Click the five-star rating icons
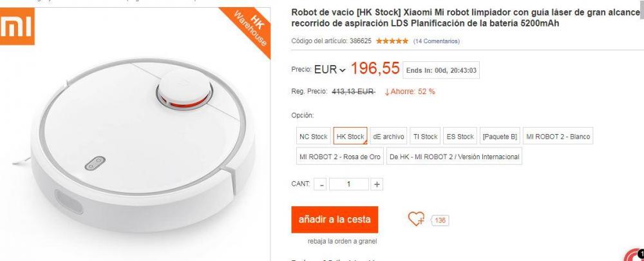 [x=392, y=41]
